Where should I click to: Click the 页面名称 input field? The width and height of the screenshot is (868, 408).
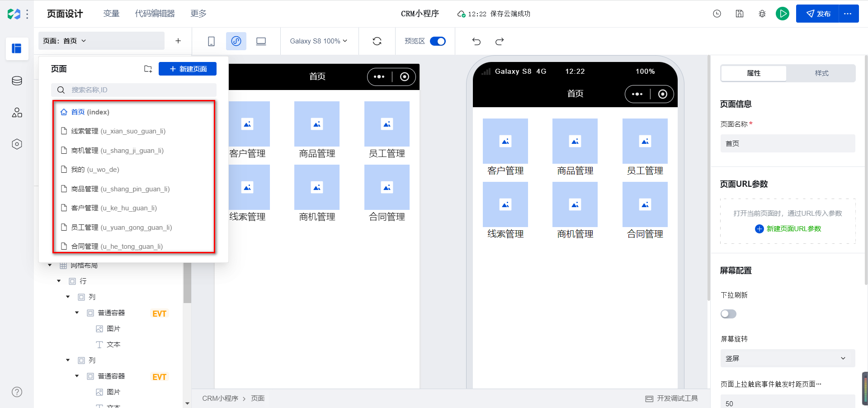click(x=788, y=143)
